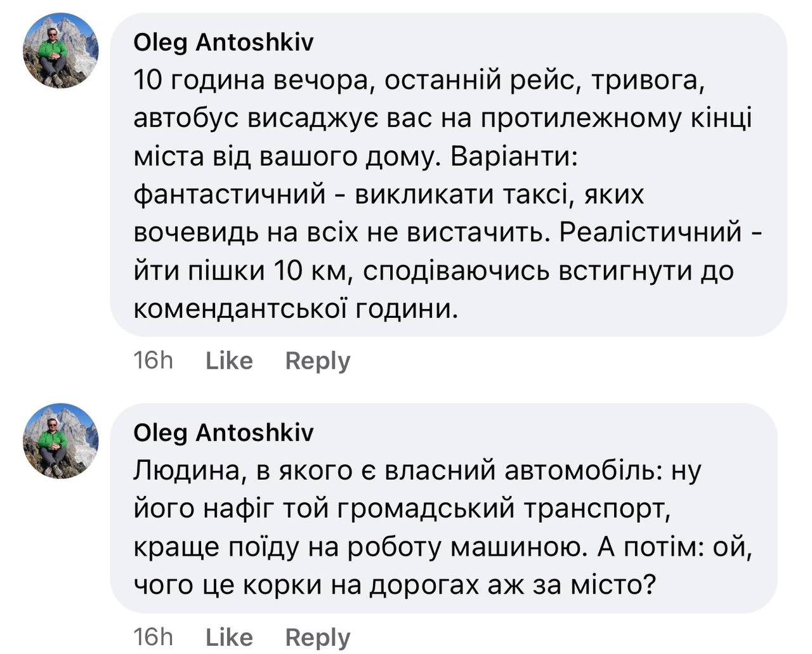Viewport: 812px width, 654px height.
Task: Click the line 'автобус висаджує вас на протилежному кінці'
Action: tap(442, 119)
